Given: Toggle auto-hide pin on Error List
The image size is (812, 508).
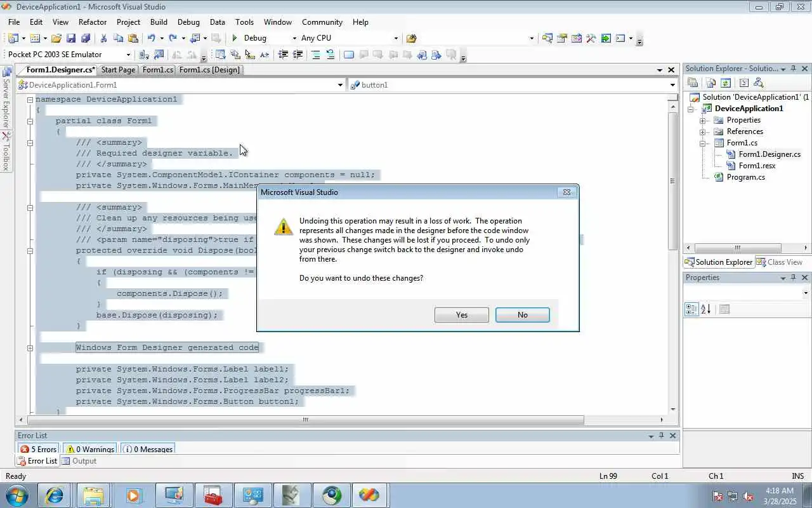Looking at the screenshot, I should [x=661, y=436].
